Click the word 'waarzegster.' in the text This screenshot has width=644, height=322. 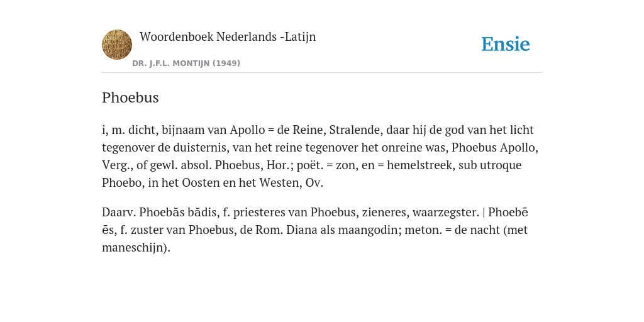pos(446,213)
